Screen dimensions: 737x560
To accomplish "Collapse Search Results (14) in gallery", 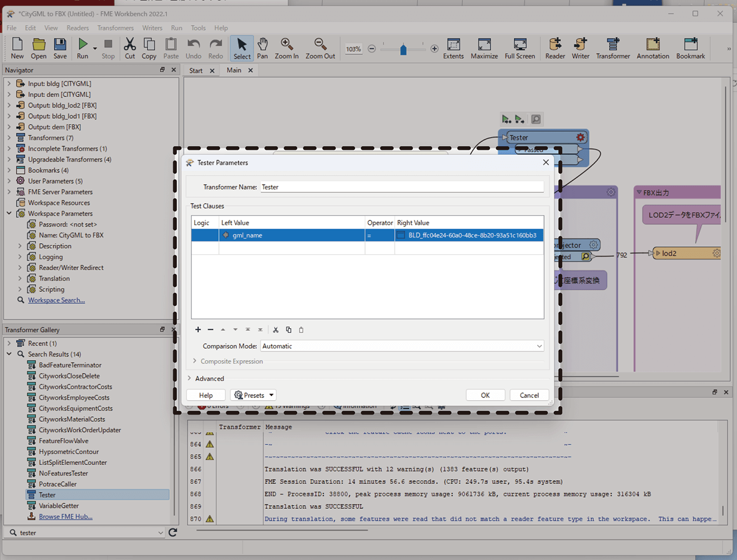I will pyautogui.click(x=9, y=354).
